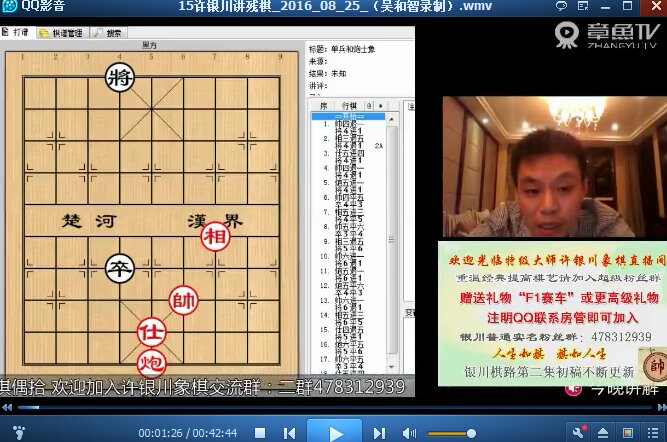The image size is (667, 442).
Task: Open the QQ影音 main menu logo
Action: click(x=9, y=6)
